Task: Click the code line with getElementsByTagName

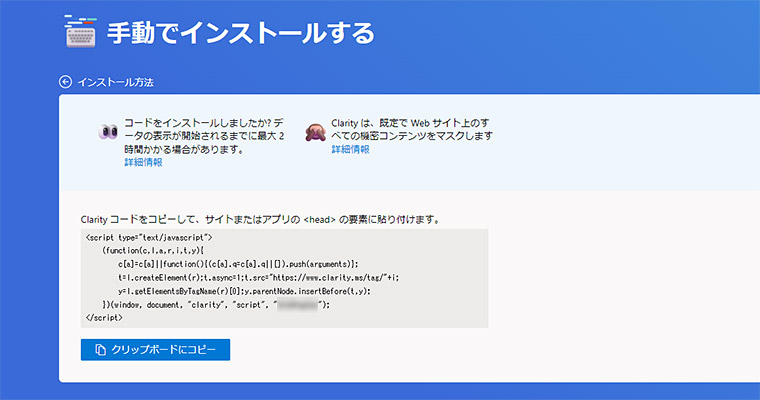Action: point(244,291)
